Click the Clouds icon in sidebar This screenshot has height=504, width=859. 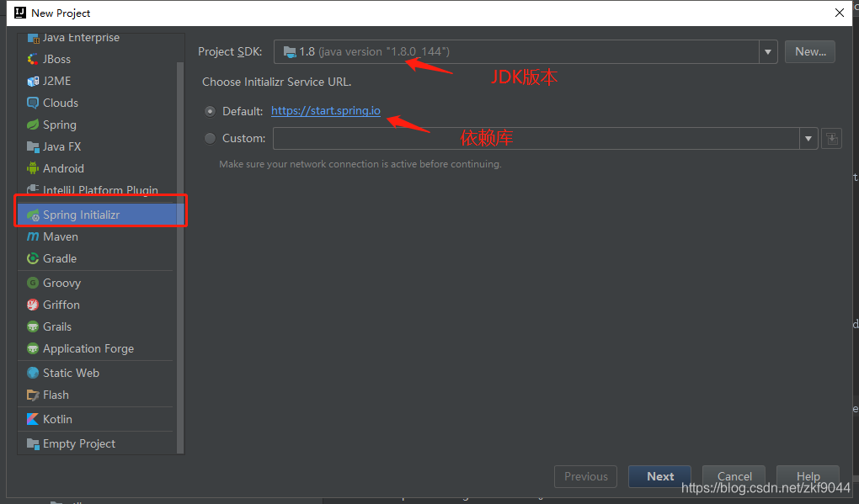click(x=33, y=103)
